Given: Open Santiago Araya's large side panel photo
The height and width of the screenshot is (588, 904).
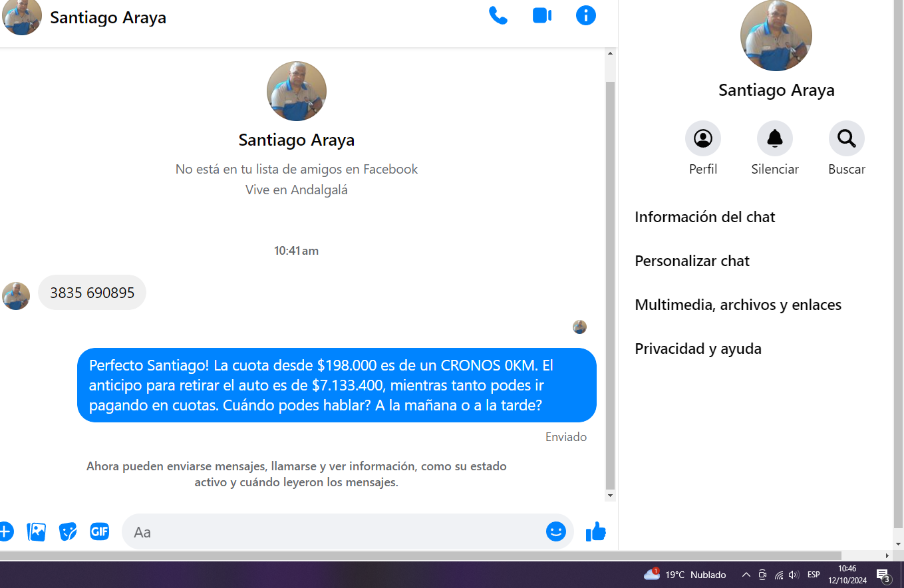Looking at the screenshot, I should click(776, 35).
